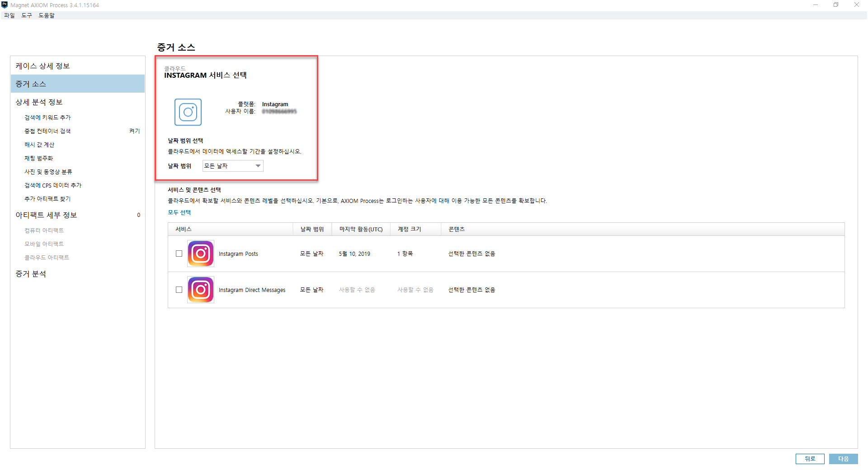This screenshot has height=470, width=868.
Task: Click the 계정 크기 column header
Action: click(x=416, y=229)
